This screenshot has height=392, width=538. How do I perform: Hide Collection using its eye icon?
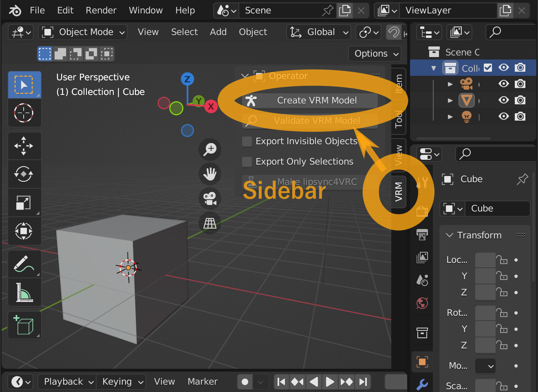[x=504, y=68]
